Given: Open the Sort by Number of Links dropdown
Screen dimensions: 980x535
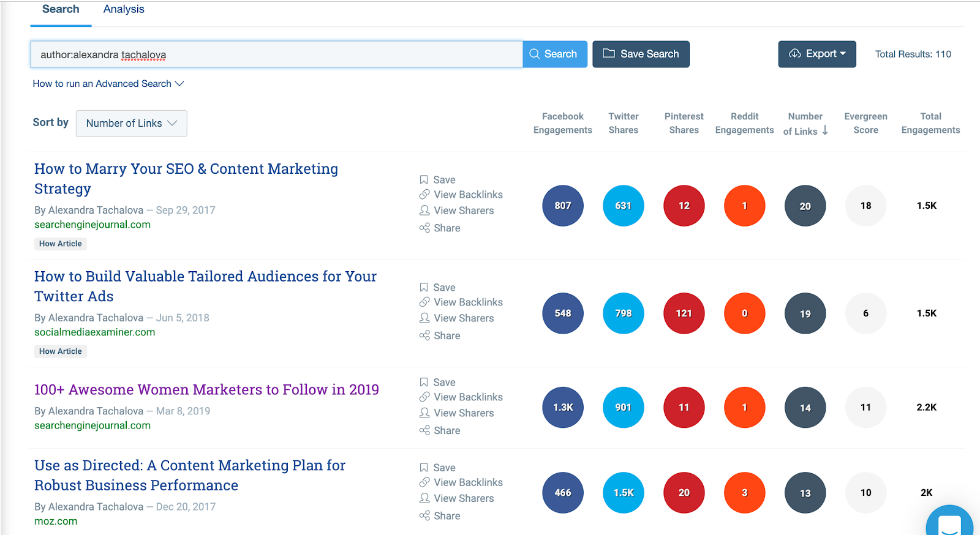Looking at the screenshot, I should click(131, 123).
